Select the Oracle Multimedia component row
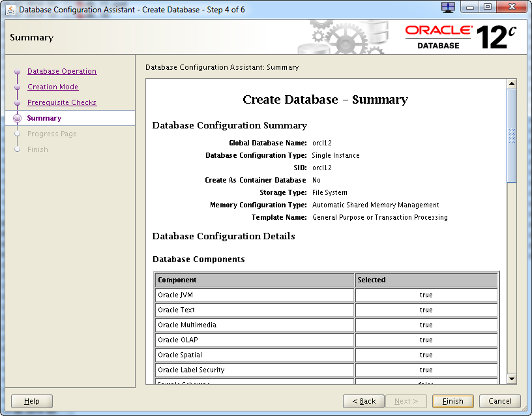The width and height of the screenshot is (532, 416). [x=327, y=325]
